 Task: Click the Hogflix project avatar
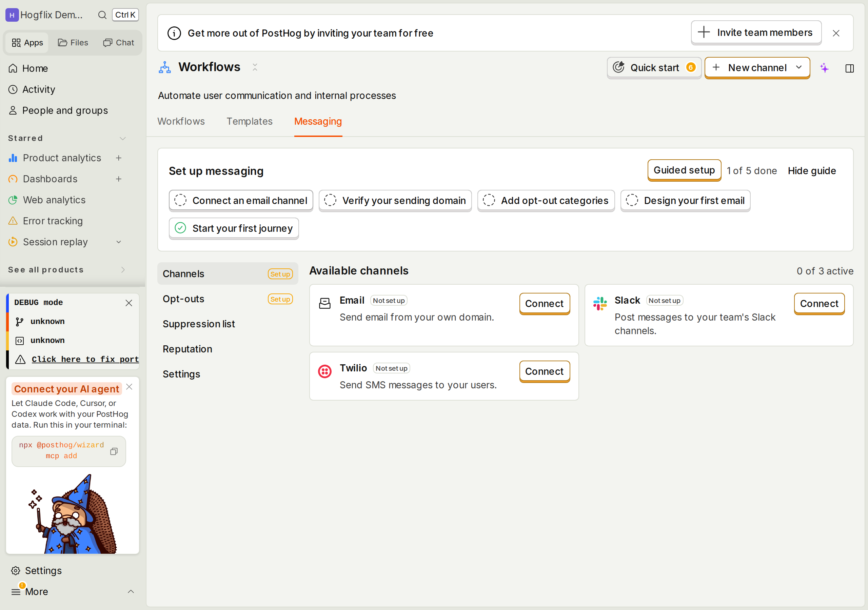(12, 15)
